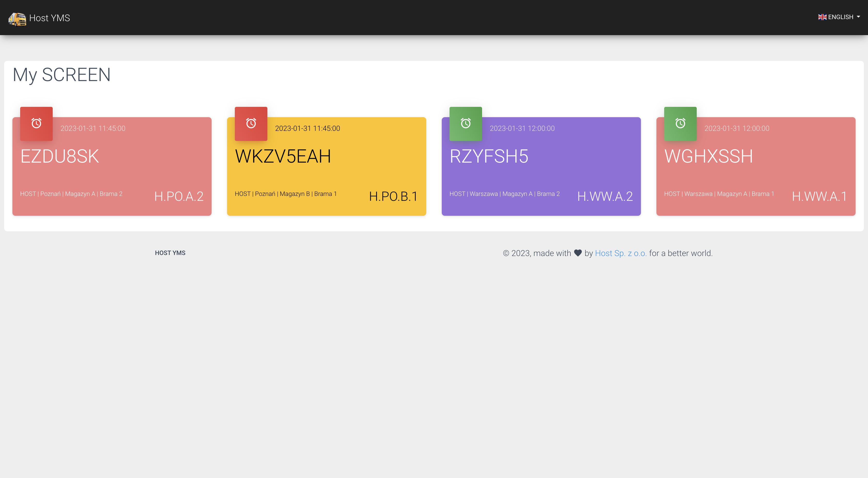Click the heart icon in the footer

[x=578, y=253]
